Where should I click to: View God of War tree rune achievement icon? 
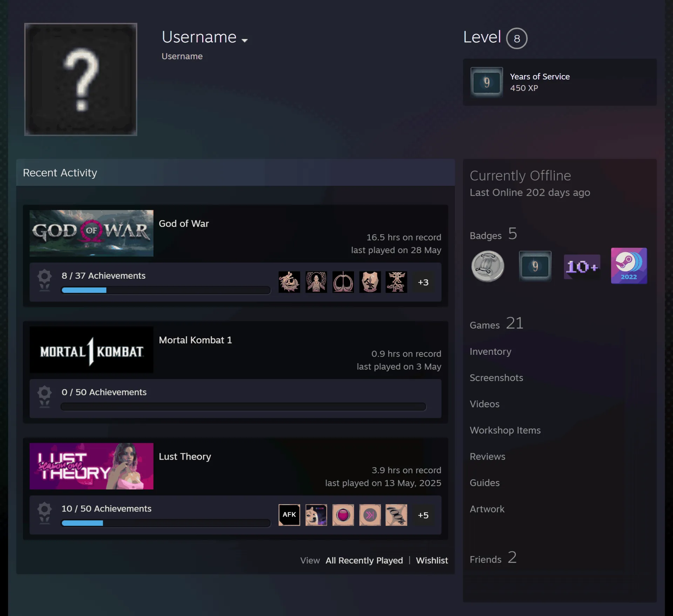[396, 282]
